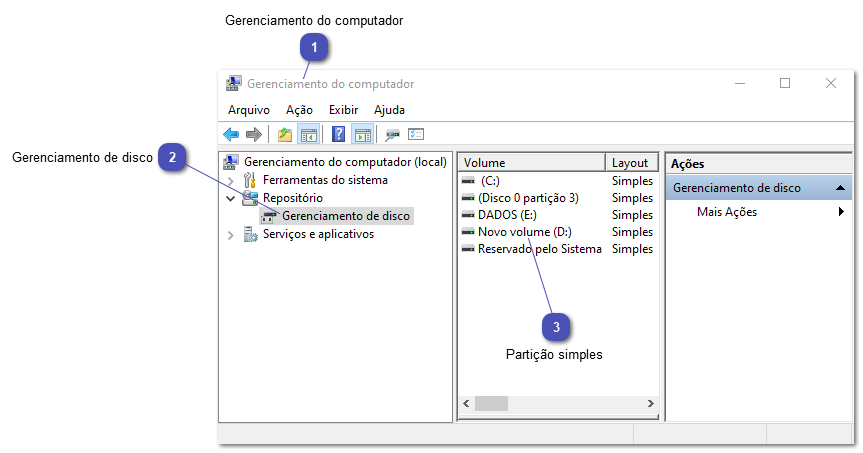The width and height of the screenshot is (863, 453).
Task: Select Gerenciamento de disco in the tree
Action: click(346, 216)
